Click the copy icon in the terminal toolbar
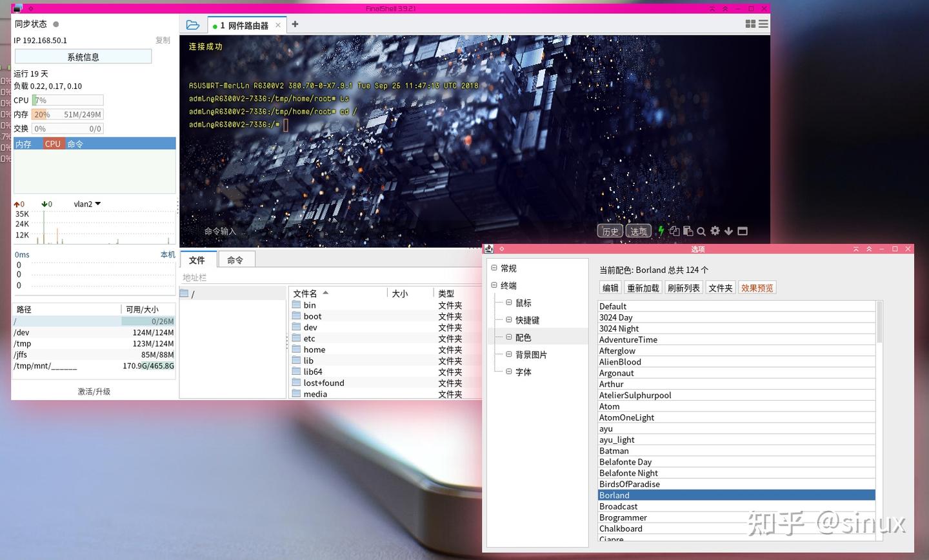929x560 pixels. click(675, 230)
